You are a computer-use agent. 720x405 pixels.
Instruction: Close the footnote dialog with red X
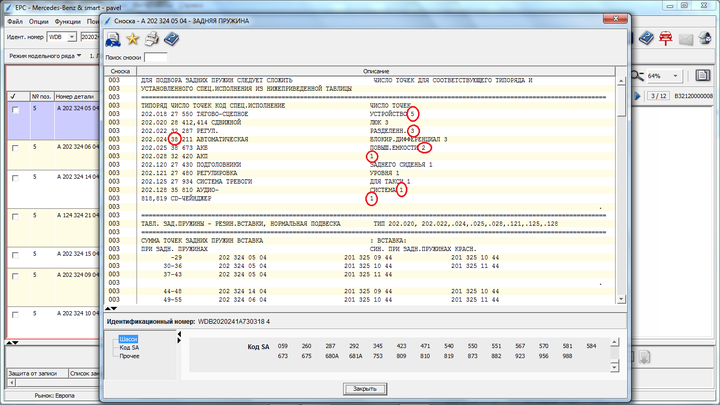(x=615, y=19)
